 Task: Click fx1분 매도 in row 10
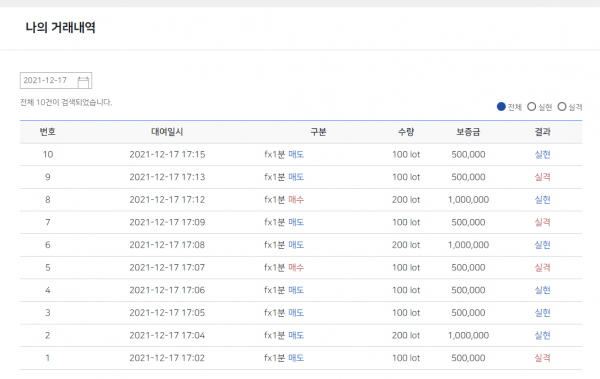284,154
